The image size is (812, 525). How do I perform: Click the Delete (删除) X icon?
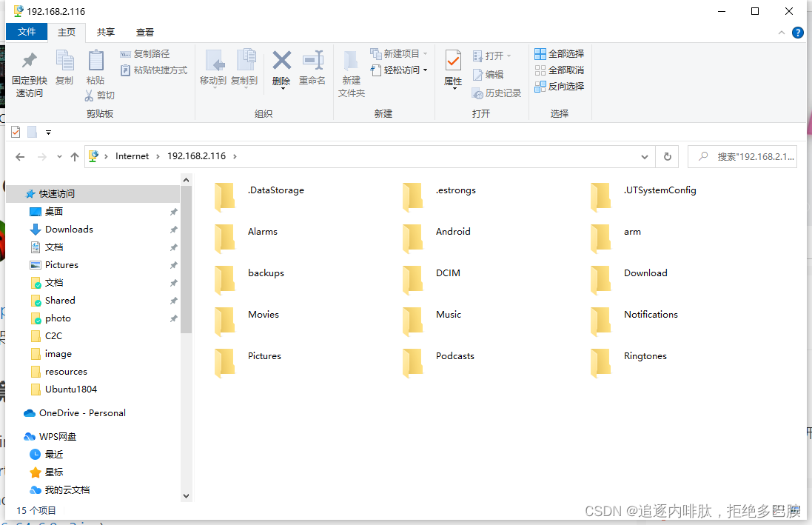coord(282,61)
